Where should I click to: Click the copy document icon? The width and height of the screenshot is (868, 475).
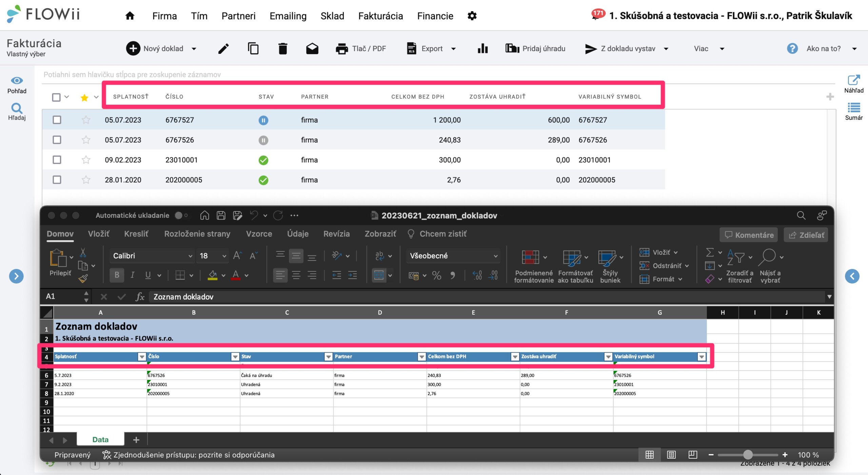[x=253, y=49]
